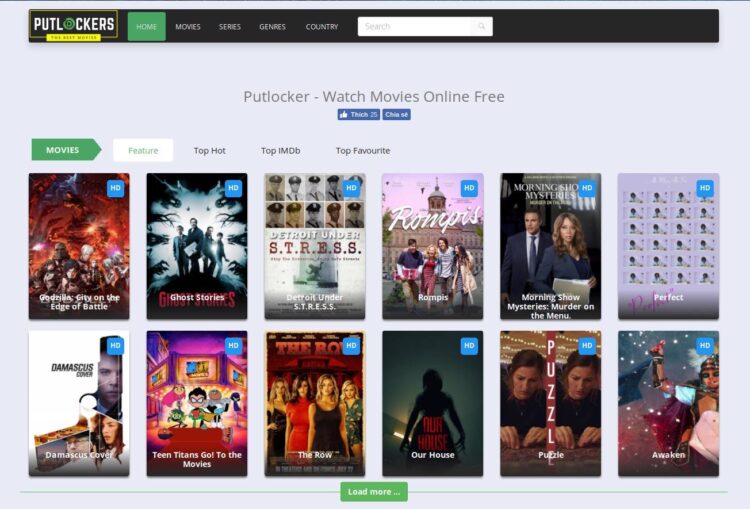
Task: Switch to the Top Hot tab
Action: click(x=210, y=150)
